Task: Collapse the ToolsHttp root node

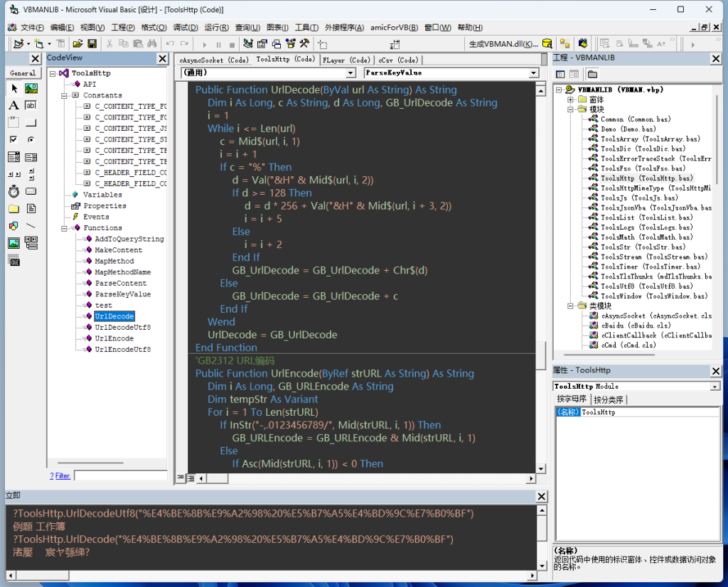Action: pos(53,73)
